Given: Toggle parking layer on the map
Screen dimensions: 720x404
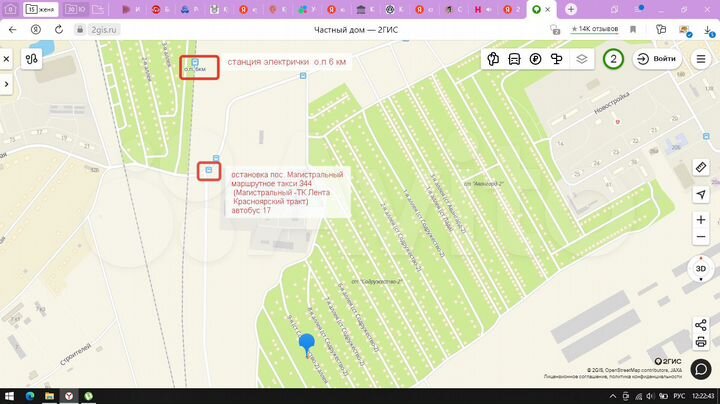Looking at the screenshot, I should click(x=535, y=59).
